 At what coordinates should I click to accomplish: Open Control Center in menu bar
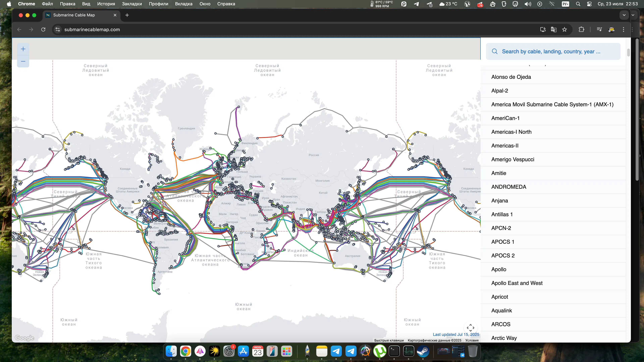(x=589, y=4)
